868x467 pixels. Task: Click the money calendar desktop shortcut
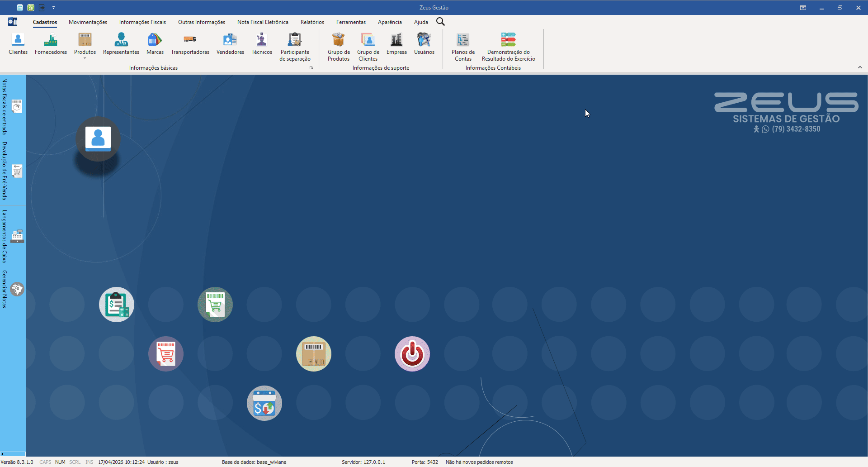(x=264, y=403)
